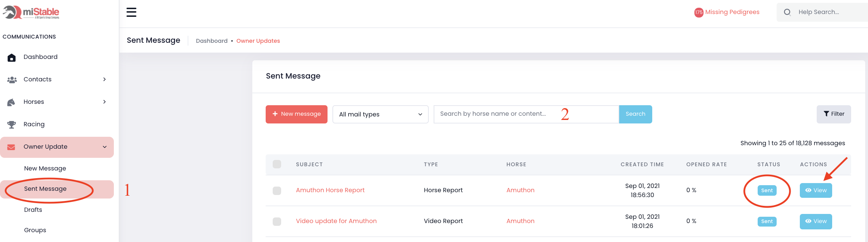Click the New message button
The width and height of the screenshot is (868, 242).
tap(296, 114)
